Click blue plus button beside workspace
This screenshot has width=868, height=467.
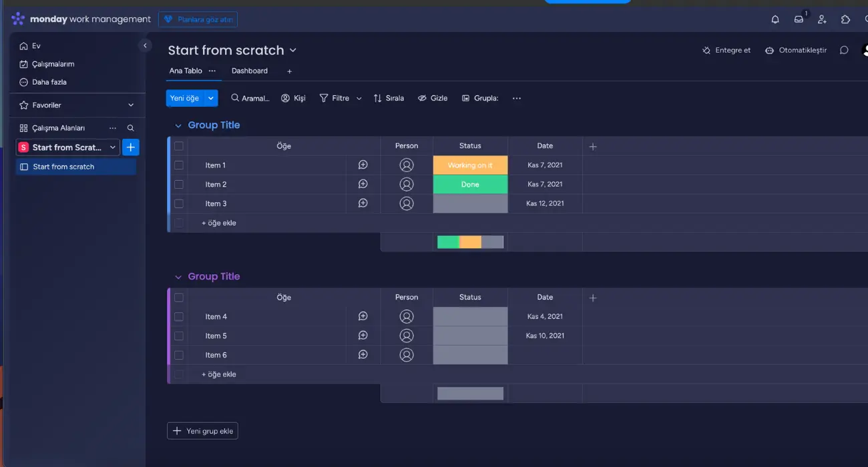pyautogui.click(x=131, y=147)
